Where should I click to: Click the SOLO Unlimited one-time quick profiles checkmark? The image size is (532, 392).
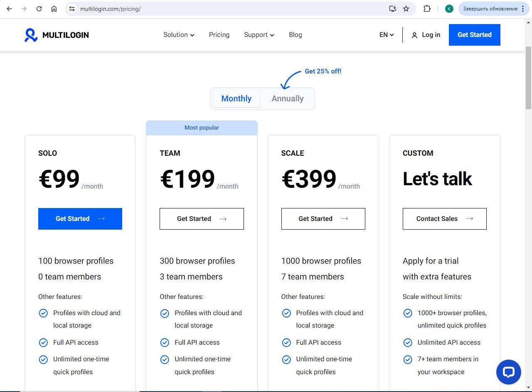43,359
